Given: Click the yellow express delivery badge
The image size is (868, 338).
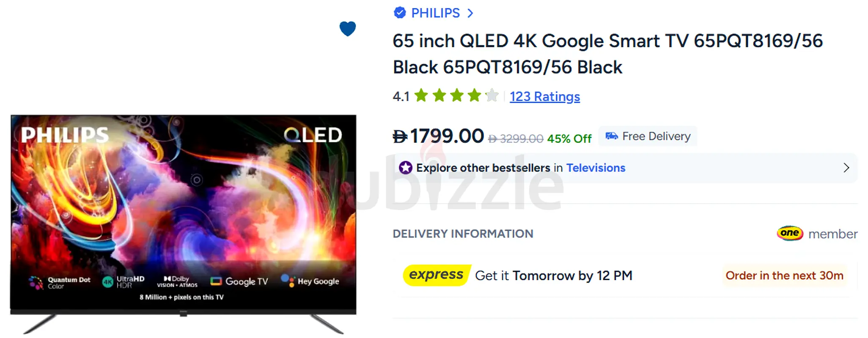Looking at the screenshot, I should tap(437, 275).
